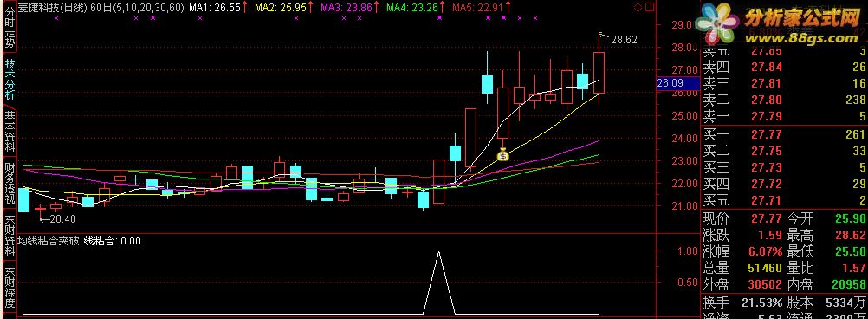Select the 财务透视 side tab
This screenshot has height=319, width=868.
click(9, 184)
